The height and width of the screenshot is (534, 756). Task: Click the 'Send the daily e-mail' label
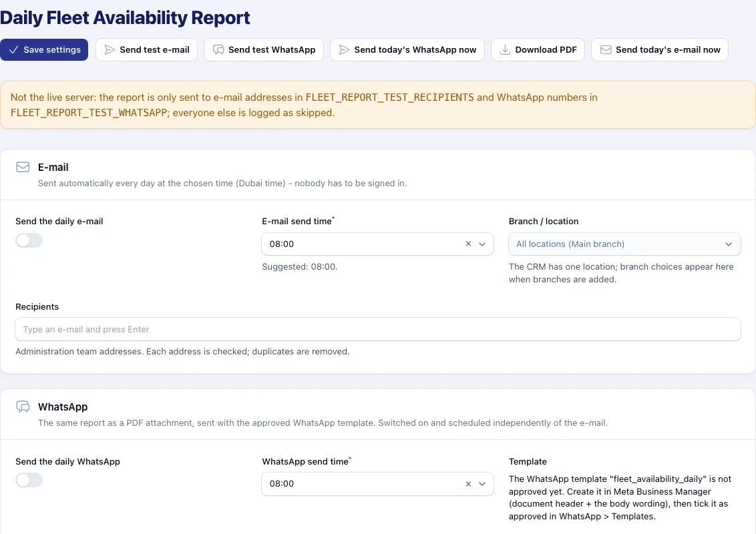[x=59, y=221]
